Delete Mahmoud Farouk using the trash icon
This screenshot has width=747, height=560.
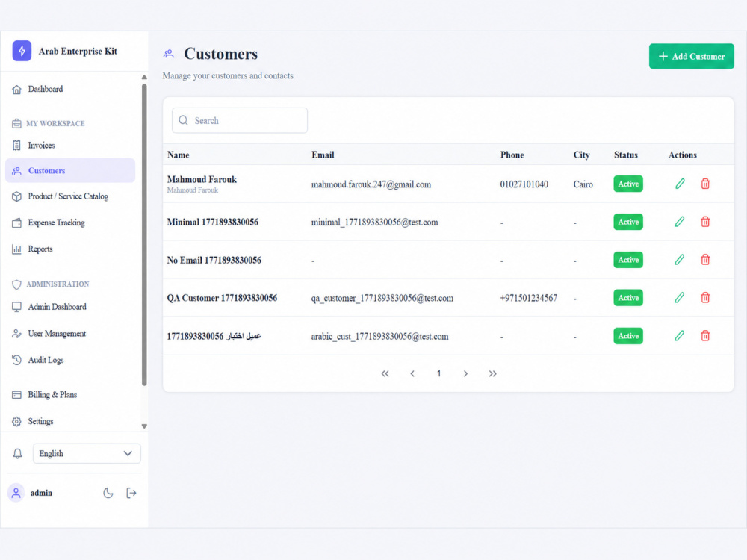[705, 184]
